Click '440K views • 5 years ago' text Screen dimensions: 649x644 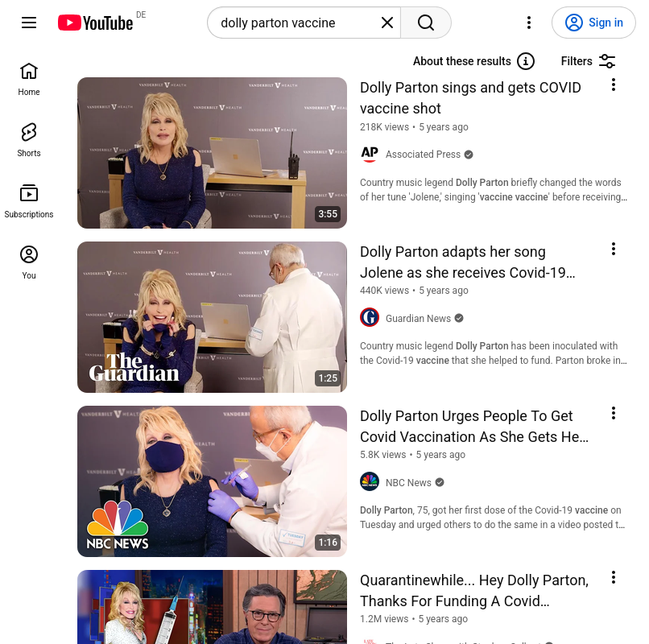tap(414, 291)
